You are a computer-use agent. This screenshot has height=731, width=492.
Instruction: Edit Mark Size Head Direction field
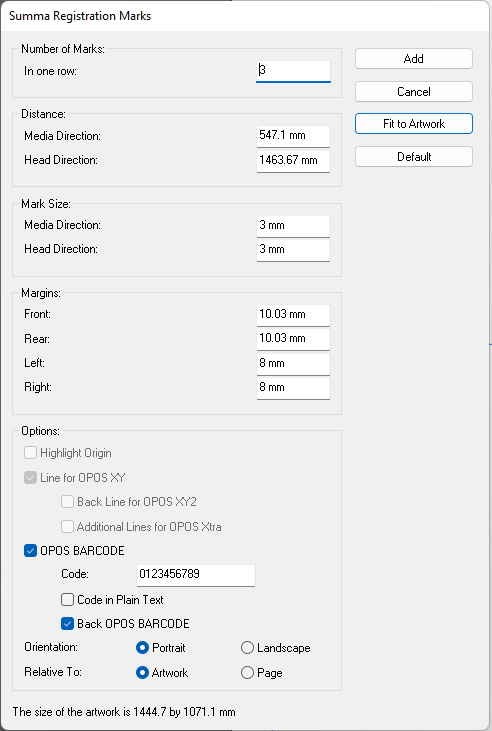293,250
